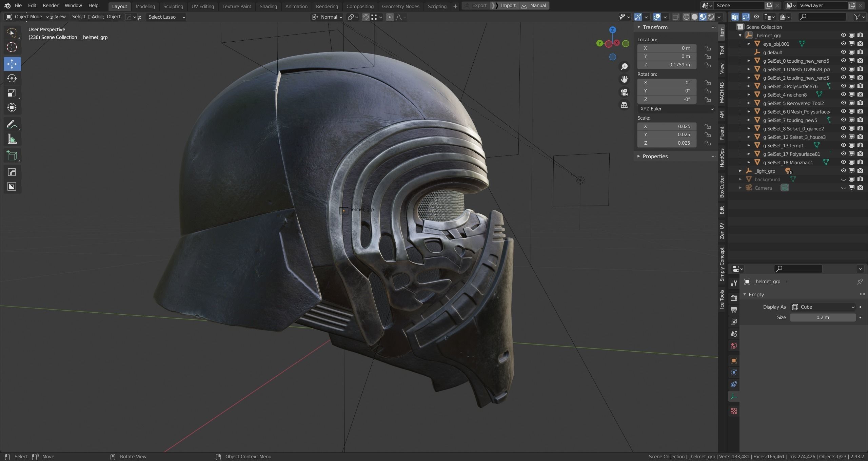Click the Blender logo icon
Image resolution: width=868 pixels, height=461 pixels.
tap(7, 6)
